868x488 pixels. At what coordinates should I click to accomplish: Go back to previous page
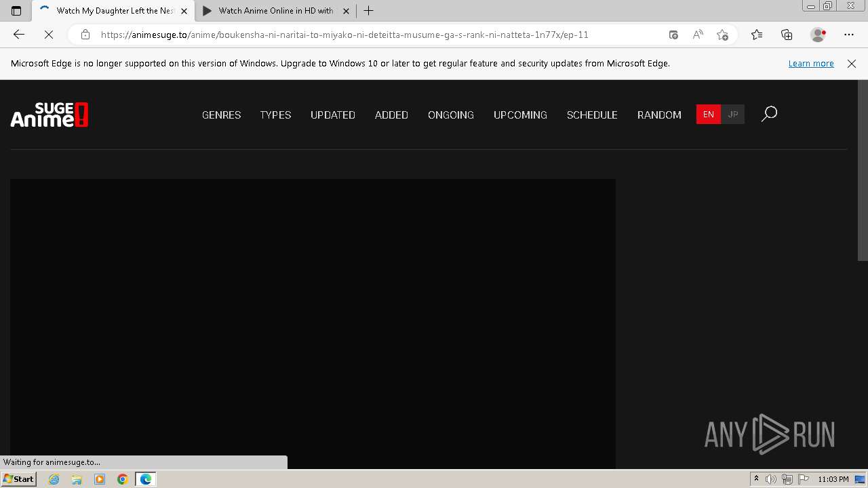coord(19,35)
